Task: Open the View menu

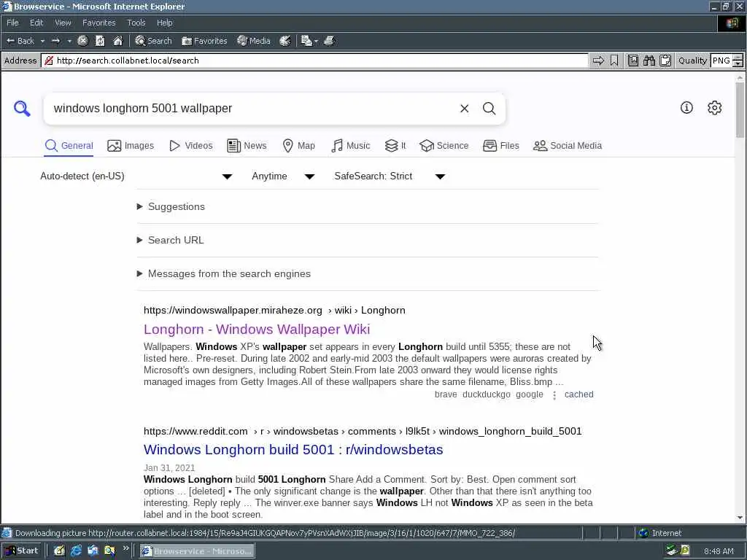Action: [x=63, y=23]
